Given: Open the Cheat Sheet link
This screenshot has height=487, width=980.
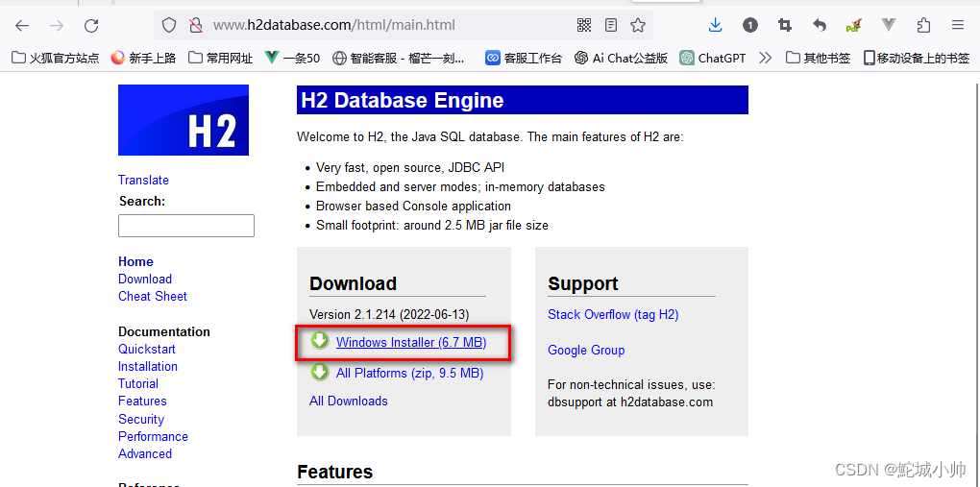Looking at the screenshot, I should click(153, 296).
